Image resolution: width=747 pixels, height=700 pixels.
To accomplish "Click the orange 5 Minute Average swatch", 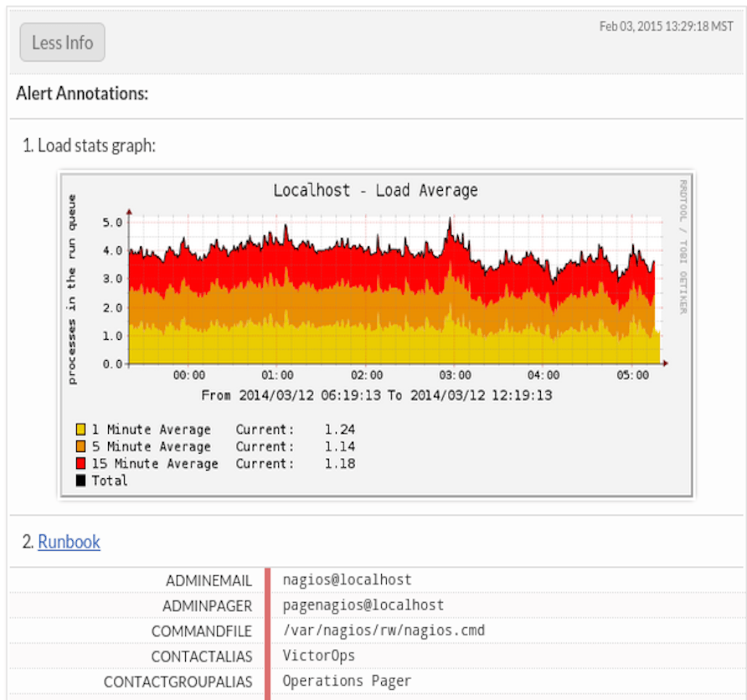I will (80, 446).
